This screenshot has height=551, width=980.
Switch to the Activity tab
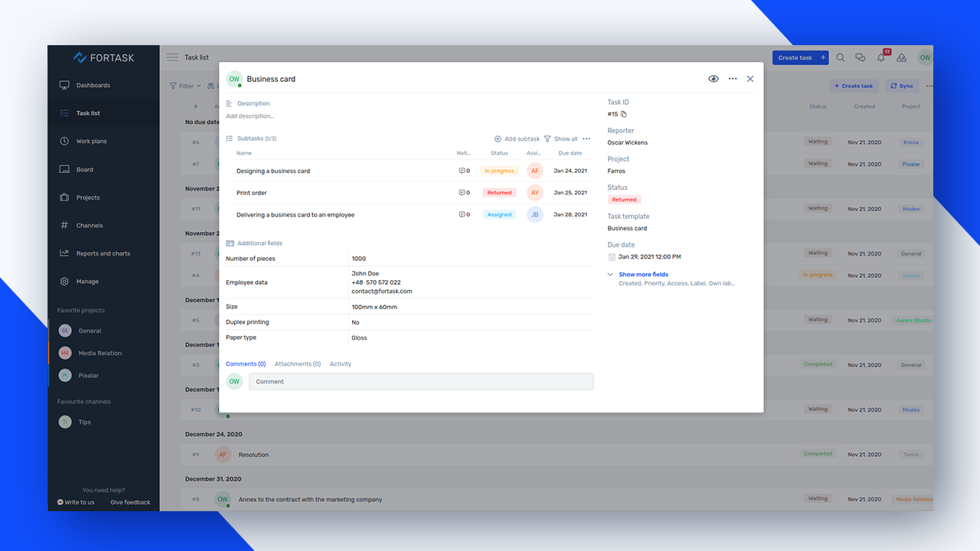pyautogui.click(x=341, y=364)
